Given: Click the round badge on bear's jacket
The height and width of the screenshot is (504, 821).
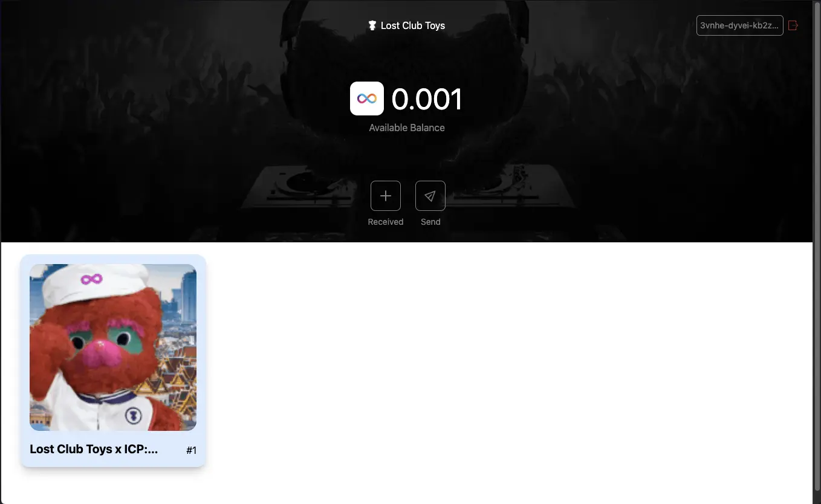Looking at the screenshot, I should click(x=134, y=415).
